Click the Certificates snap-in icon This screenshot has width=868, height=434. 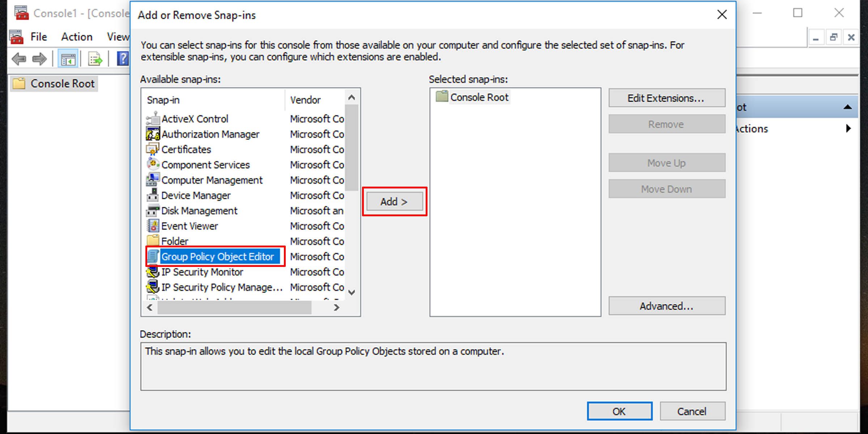click(x=153, y=149)
